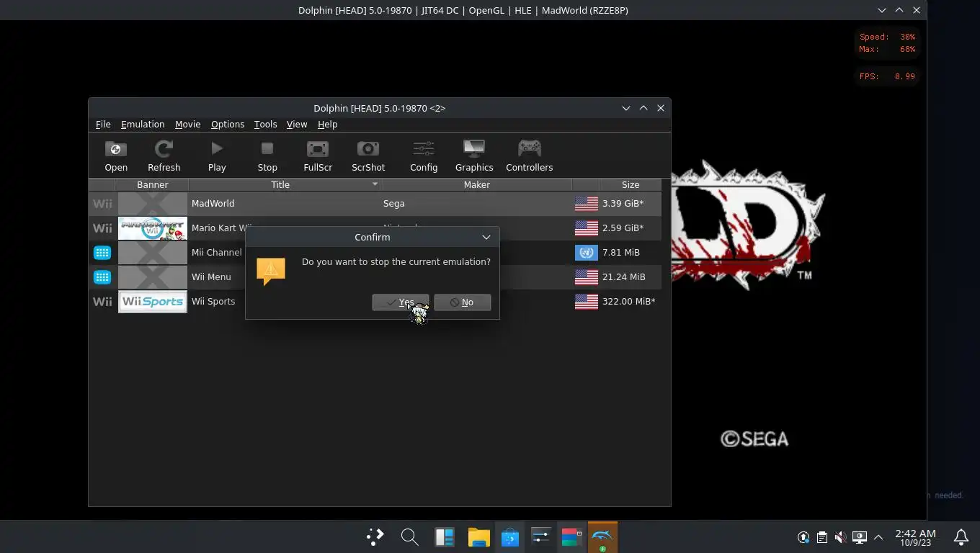980x553 pixels.
Task: Click the UN world flag for Mii Channel
Action: [587, 253]
